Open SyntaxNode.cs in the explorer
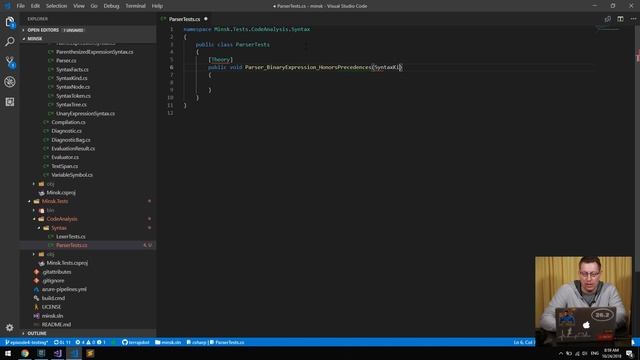 point(73,87)
